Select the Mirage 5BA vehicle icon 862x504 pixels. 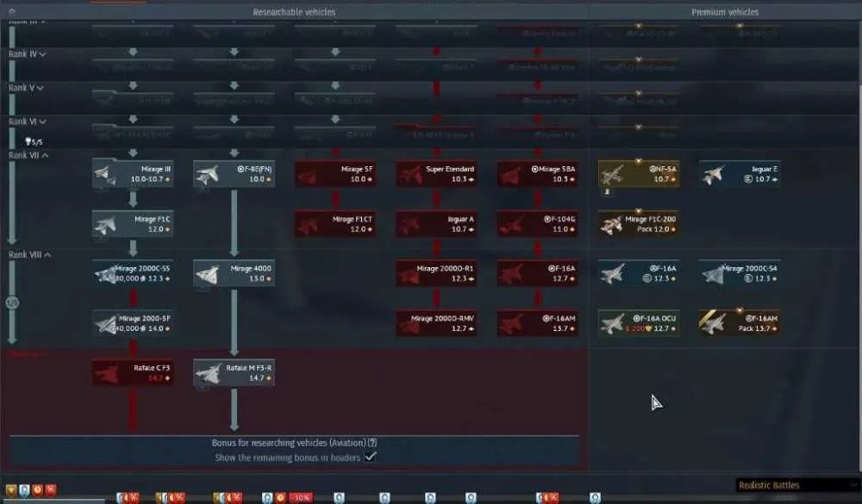pos(510,175)
